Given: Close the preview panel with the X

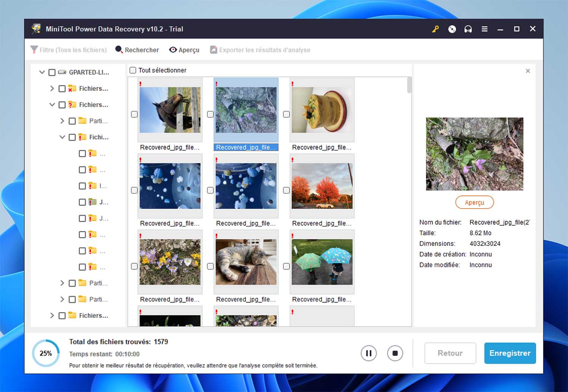Looking at the screenshot, I should 528,71.
